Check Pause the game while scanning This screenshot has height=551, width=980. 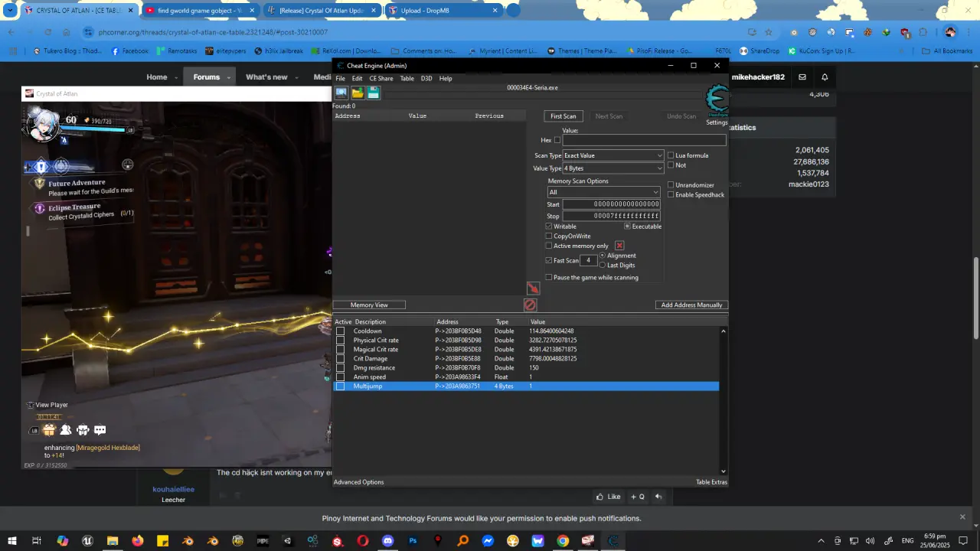(x=549, y=278)
